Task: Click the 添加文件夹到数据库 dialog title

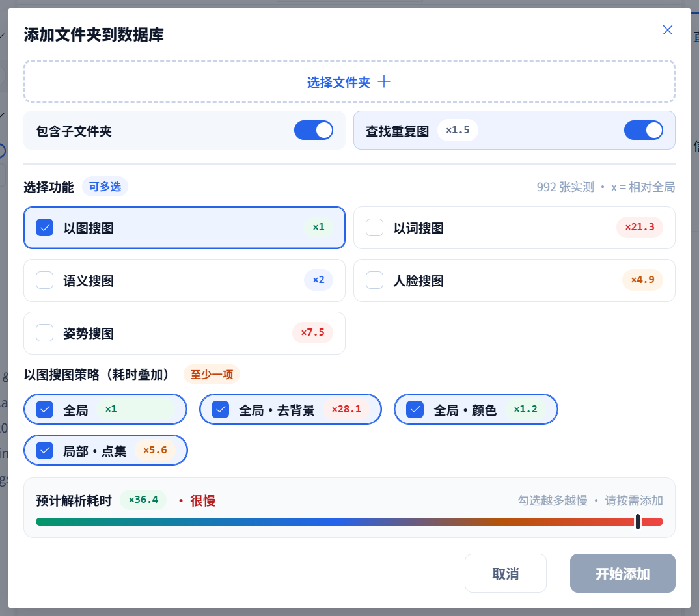Action: 94,34
